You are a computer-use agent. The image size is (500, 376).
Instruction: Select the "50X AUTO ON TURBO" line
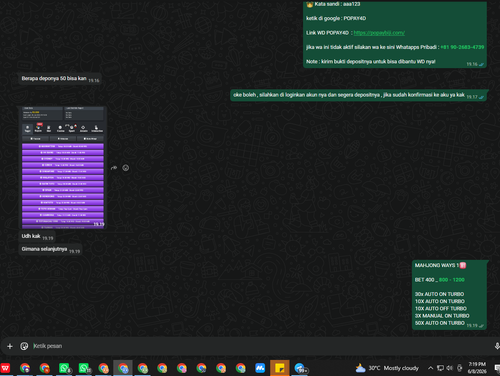coord(440,323)
